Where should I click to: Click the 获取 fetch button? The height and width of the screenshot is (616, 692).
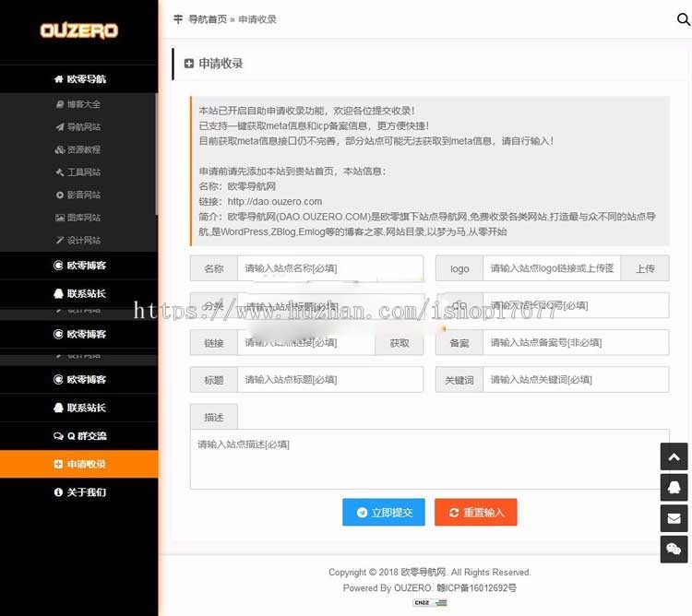pos(400,343)
